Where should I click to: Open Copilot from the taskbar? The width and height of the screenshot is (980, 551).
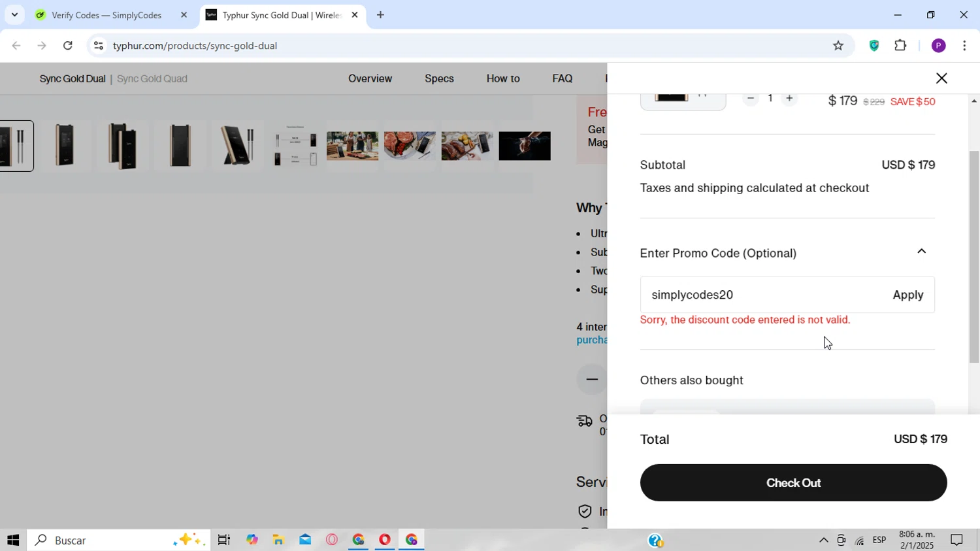pos(252,540)
